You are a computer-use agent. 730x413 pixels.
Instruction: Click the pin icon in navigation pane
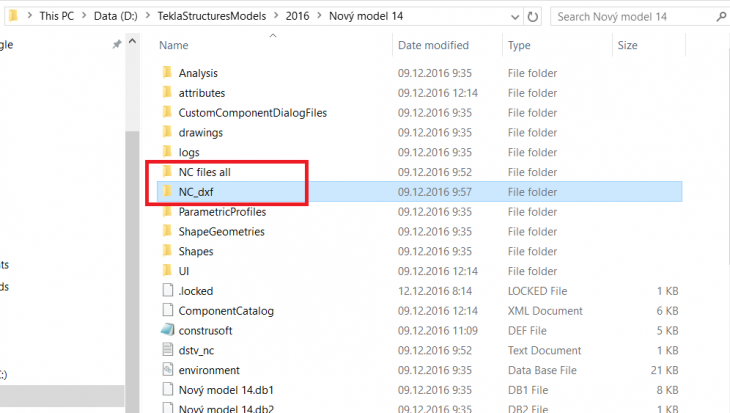point(116,44)
